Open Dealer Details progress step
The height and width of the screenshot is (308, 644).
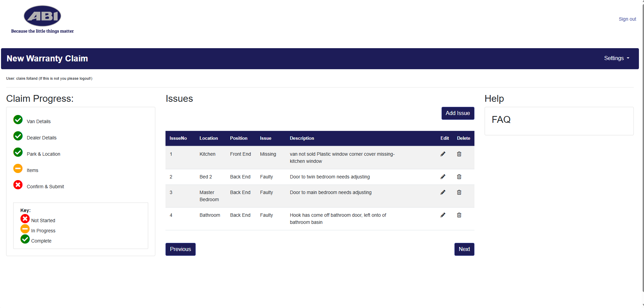(x=41, y=138)
